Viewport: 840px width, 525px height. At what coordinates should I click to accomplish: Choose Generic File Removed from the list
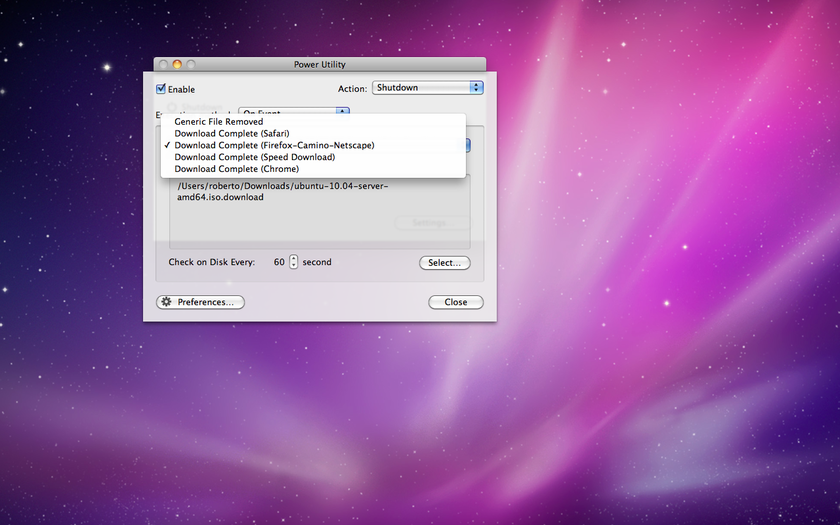coord(313,122)
